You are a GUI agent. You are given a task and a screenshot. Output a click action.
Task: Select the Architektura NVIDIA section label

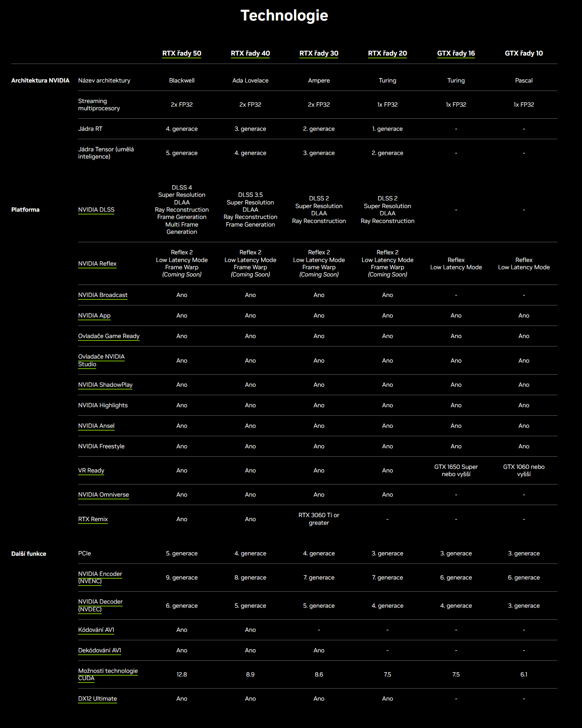(x=40, y=80)
